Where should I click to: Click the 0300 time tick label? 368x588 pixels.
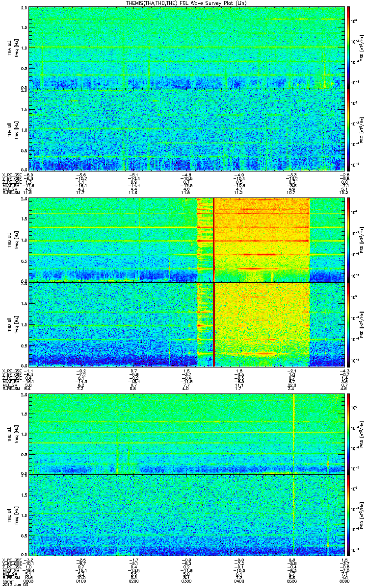(186, 582)
